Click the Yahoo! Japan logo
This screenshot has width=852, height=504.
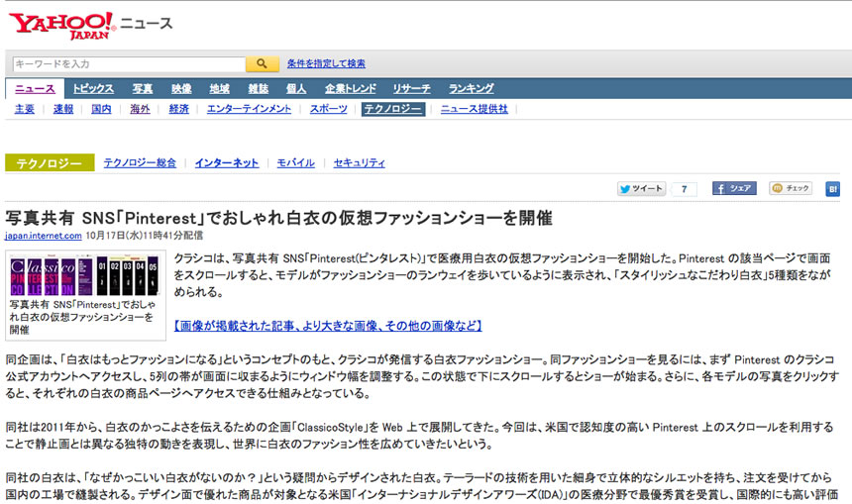pyautogui.click(x=61, y=26)
